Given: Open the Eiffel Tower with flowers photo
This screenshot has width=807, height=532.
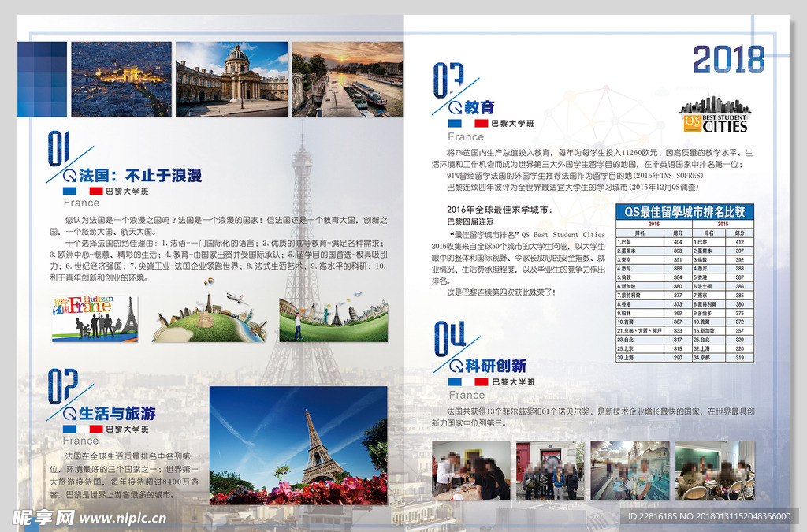Looking at the screenshot, I should point(299,445).
